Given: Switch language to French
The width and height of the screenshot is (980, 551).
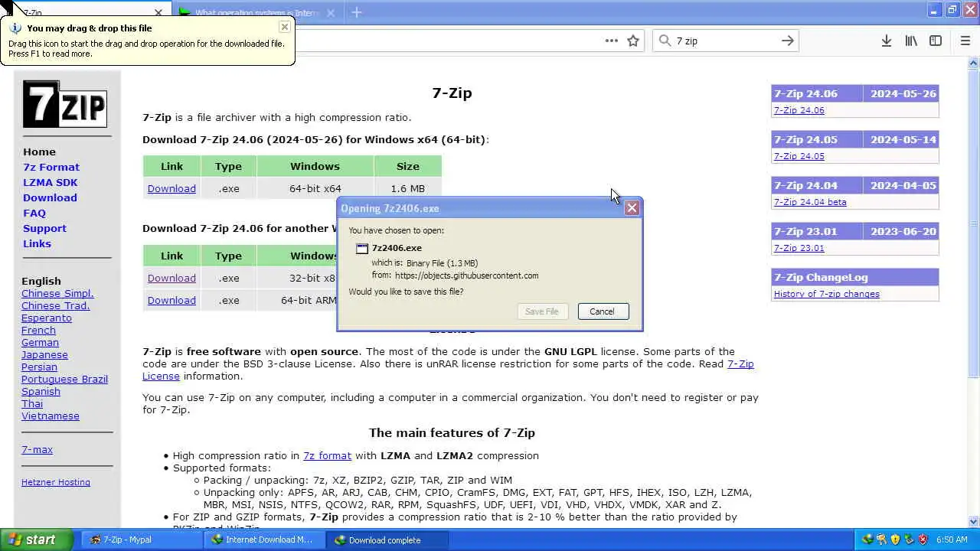Looking at the screenshot, I should pyautogui.click(x=38, y=330).
